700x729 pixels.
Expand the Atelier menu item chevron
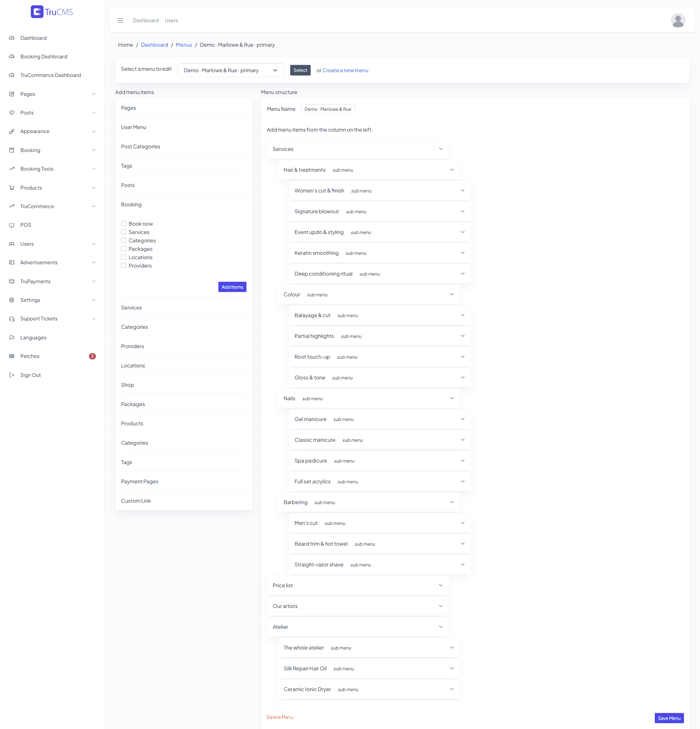pyautogui.click(x=441, y=627)
